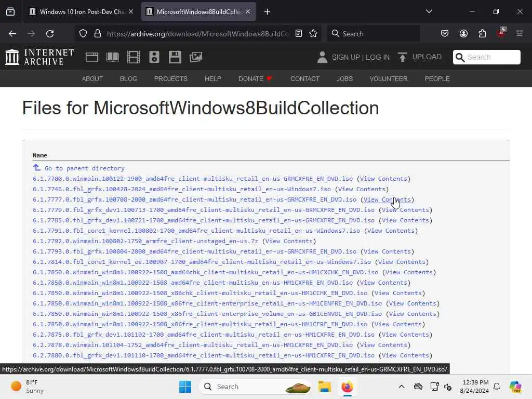
Task: Reload the current page
Action: pyautogui.click(x=50, y=34)
